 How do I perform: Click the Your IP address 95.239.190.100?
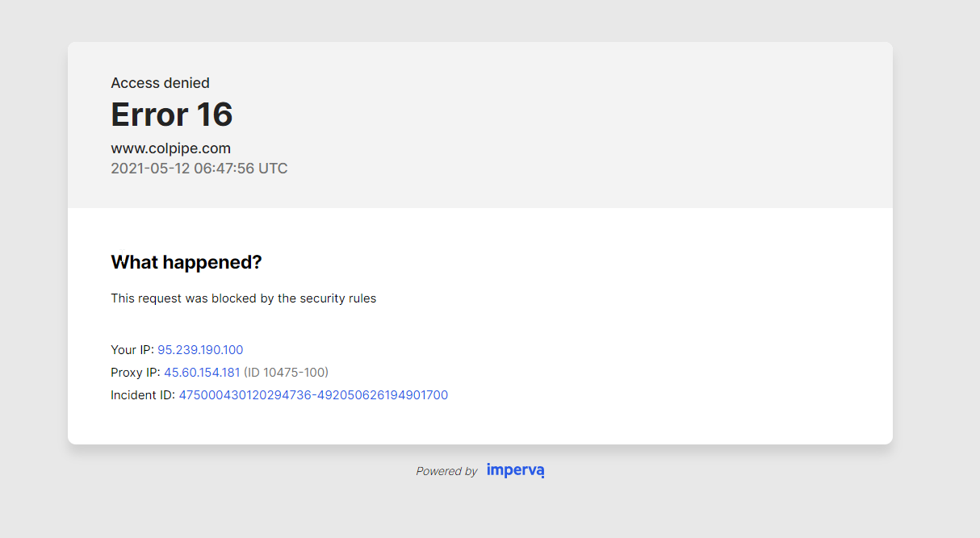click(200, 350)
